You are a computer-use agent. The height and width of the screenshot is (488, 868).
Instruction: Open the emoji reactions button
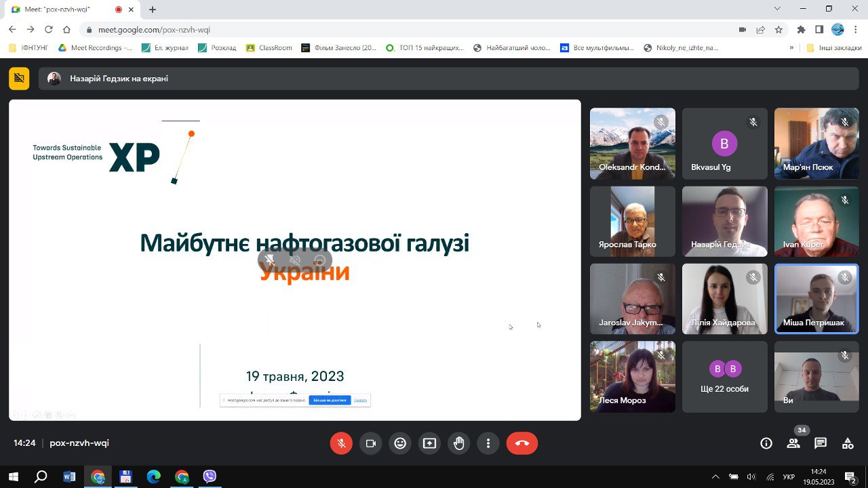[x=400, y=443]
